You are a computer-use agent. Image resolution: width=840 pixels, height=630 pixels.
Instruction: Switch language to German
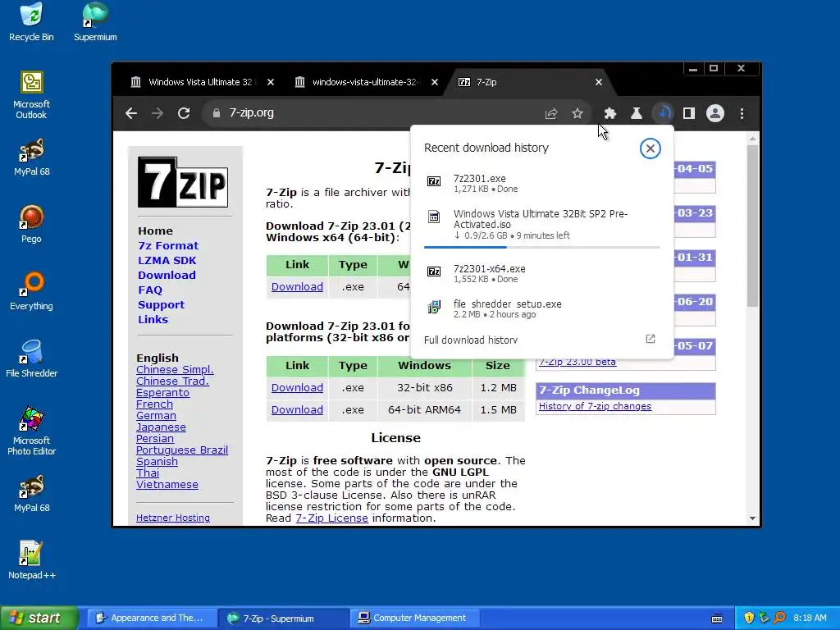pyautogui.click(x=156, y=416)
